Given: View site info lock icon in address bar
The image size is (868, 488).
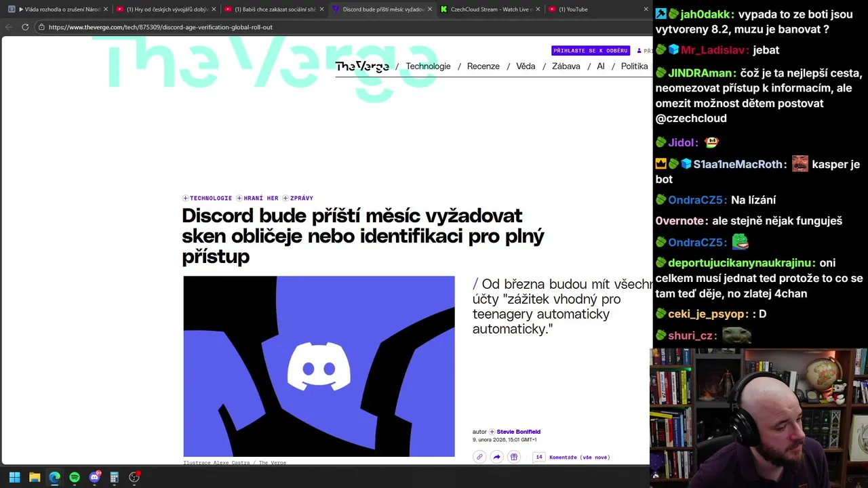Looking at the screenshot, I should click(41, 27).
